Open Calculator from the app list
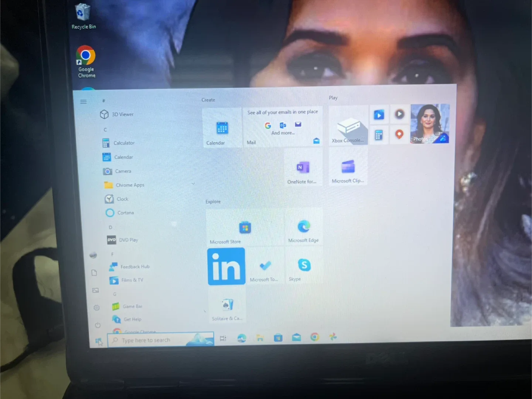 pyautogui.click(x=124, y=143)
